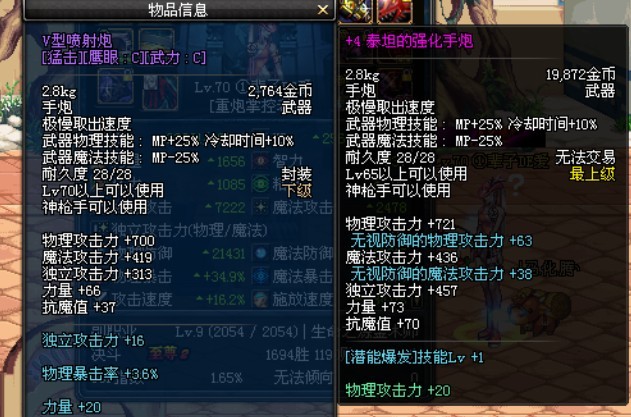The width and height of the screenshot is (631, 417).
Task: Select the red-caped avatar equipment slot
Action: [x=160, y=92]
